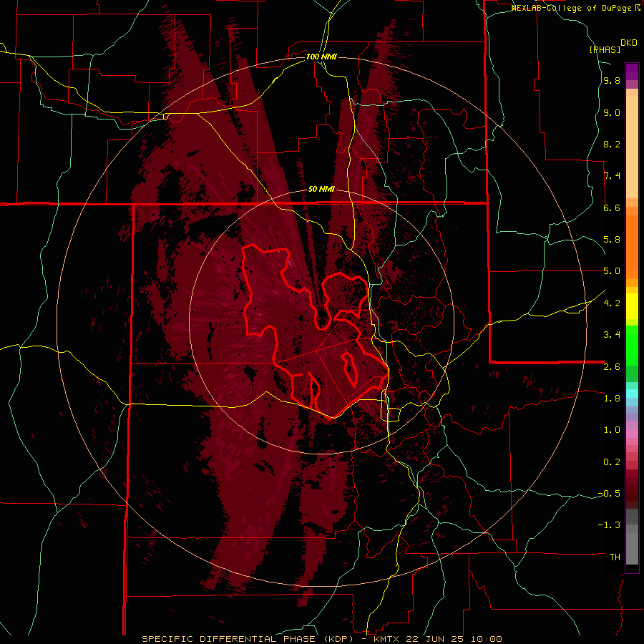The width and height of the screenshot is (644, 644).
Task: Click the TH threshold label
Action: coord(615,557)
